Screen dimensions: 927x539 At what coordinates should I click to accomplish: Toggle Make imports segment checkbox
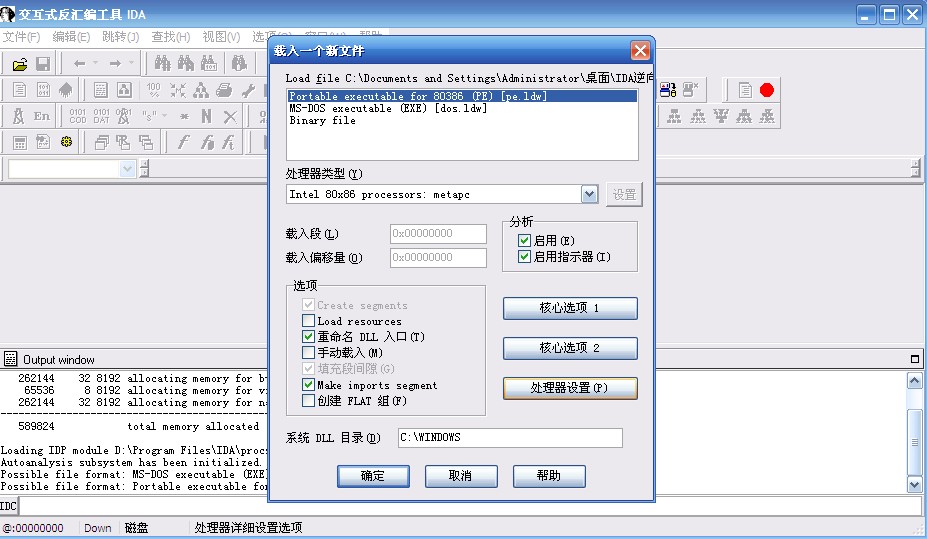[308, 385]
